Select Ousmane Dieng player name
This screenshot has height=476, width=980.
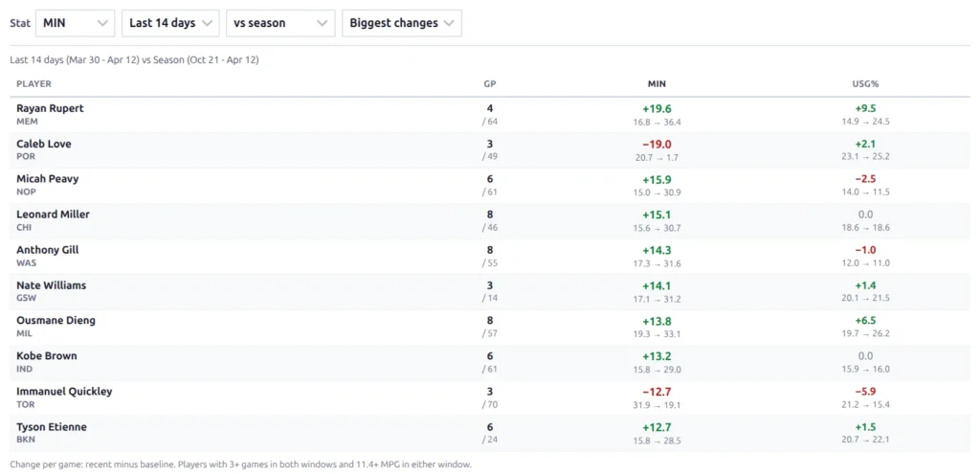[x=56, y=321]
